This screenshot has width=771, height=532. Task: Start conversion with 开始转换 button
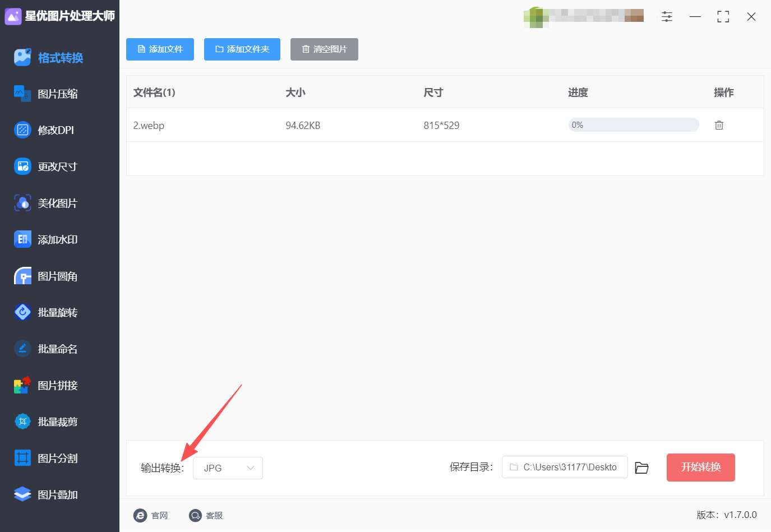(x=701, y=468)
